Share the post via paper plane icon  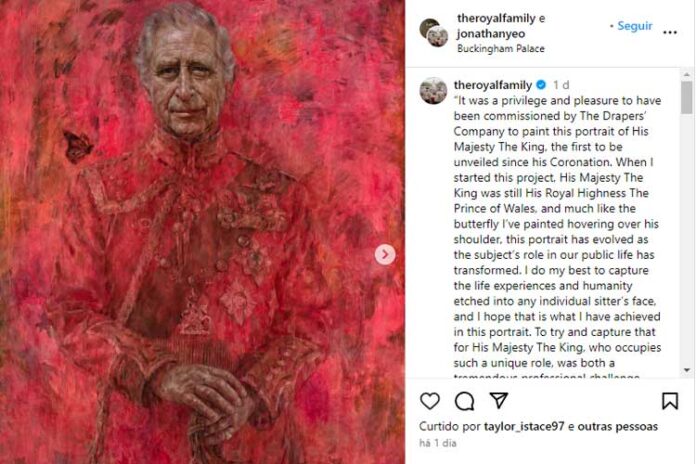tap(498, 401)
